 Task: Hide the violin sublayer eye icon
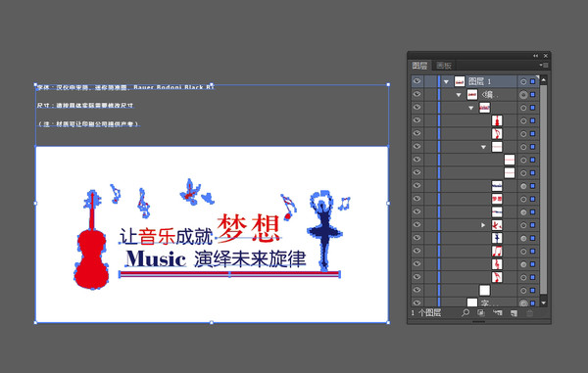(x=417, y=120)
